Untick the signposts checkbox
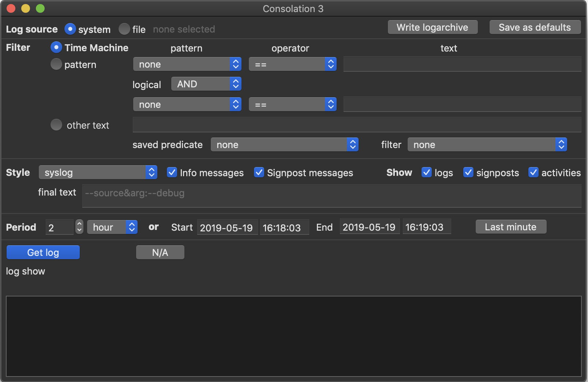The width and height of the screenshot is (588, 382). click(x=468, y=173)
